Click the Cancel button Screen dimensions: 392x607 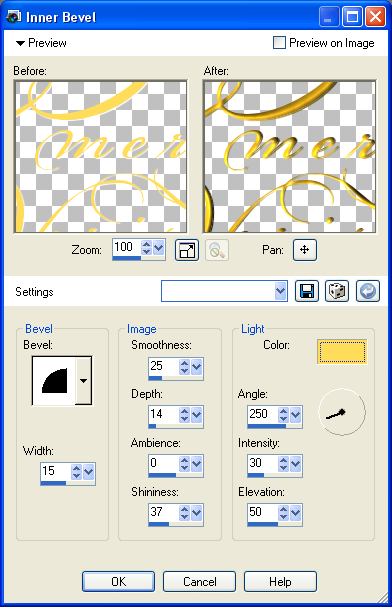(x=199, y=581)
